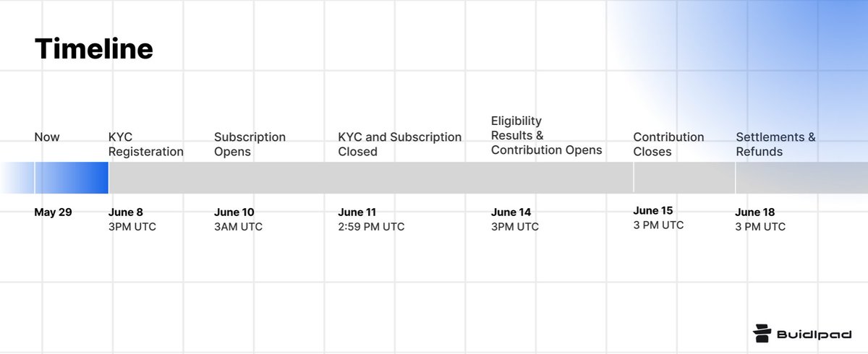Select the May 29 date
868x354 pixels.
pos(53,212)
